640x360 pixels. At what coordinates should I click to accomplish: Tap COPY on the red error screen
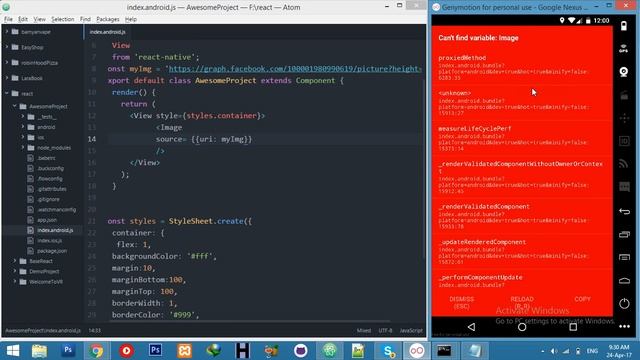[x=582, y=299]
